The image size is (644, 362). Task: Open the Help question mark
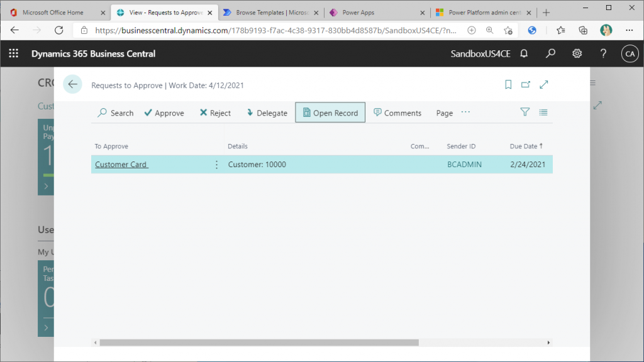pyautogui.click(x=603, y=53)
